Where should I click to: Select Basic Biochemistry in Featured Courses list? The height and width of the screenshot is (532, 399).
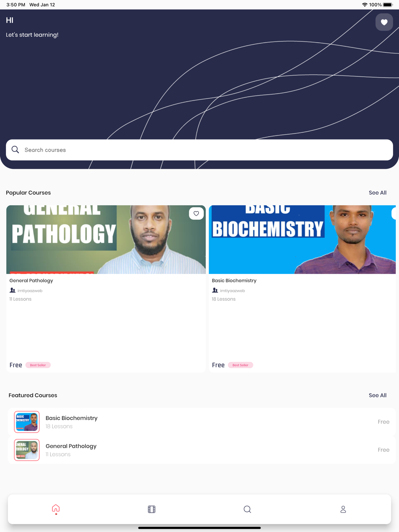(202, 422)
